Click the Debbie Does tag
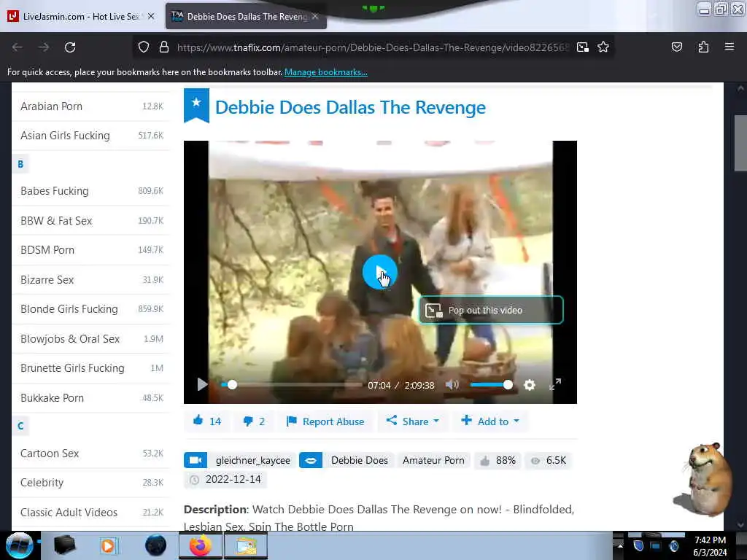 point(359,461)
